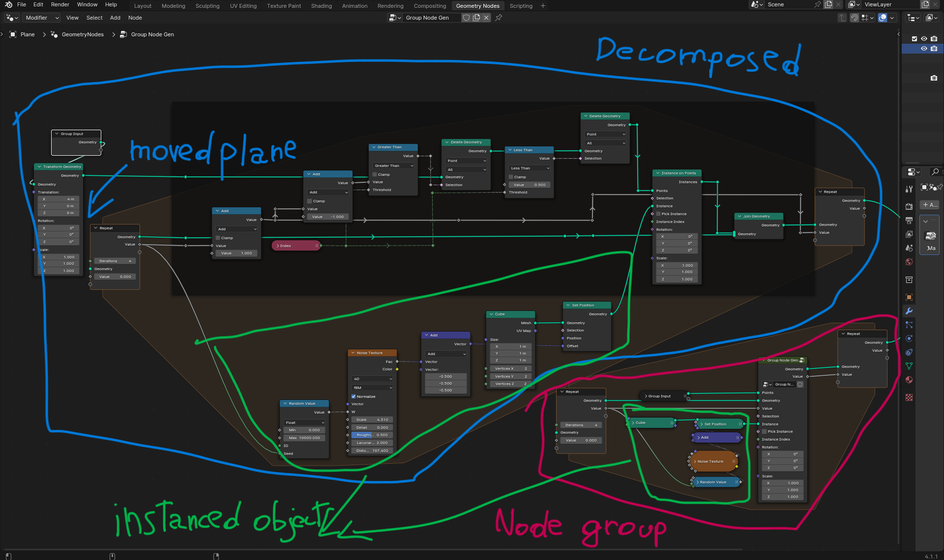This screenshot has height=560, width=944.
Task: Open the Object Constraints properties tab
Action: point(909,352)
